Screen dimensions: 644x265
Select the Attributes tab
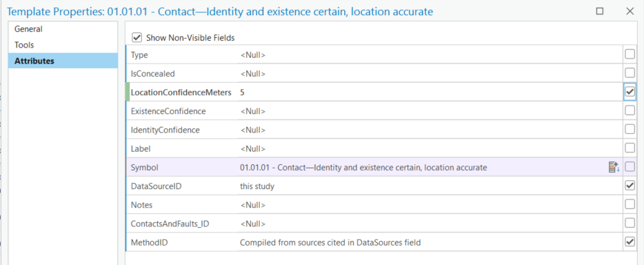tap(63, 61)
